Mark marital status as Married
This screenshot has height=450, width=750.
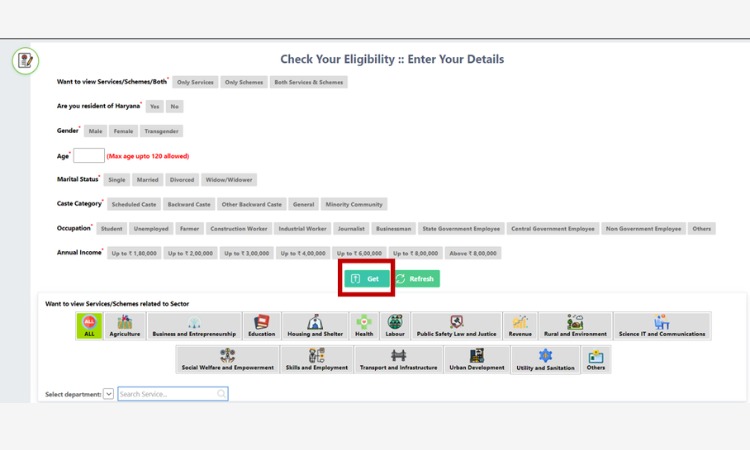[147, 180]
